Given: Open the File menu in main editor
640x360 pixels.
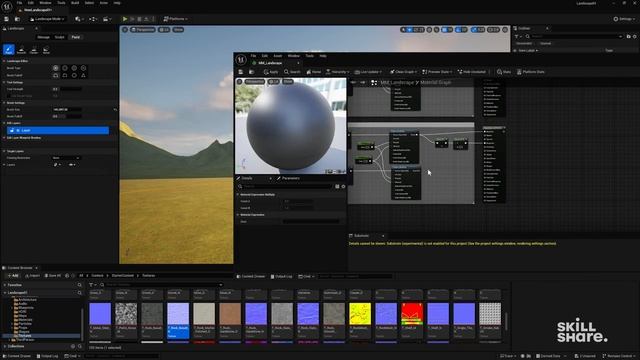Looking at the screenshot, I should pos(19,3).
